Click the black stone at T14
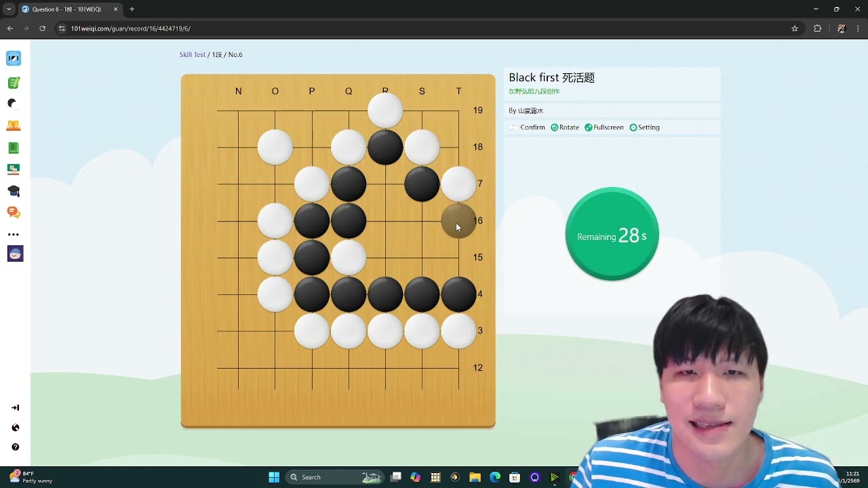This screenshot has height=488, width=868. (x=458, y=294)
